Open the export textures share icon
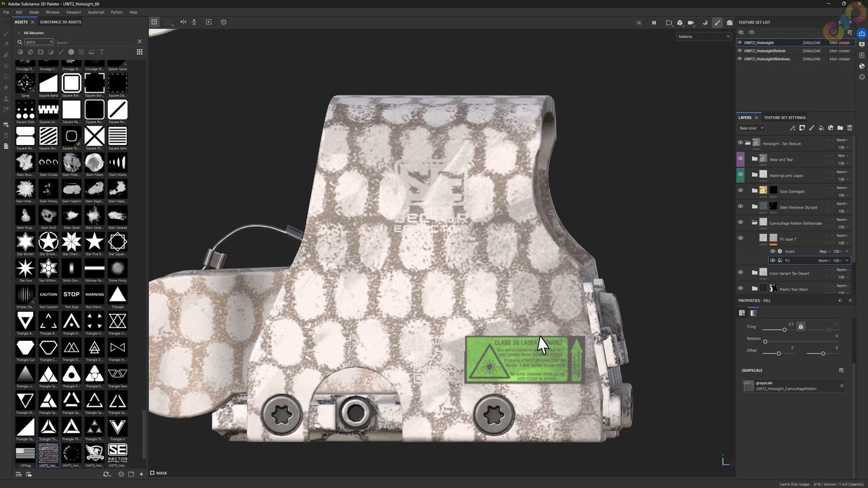 pos(862,34)
